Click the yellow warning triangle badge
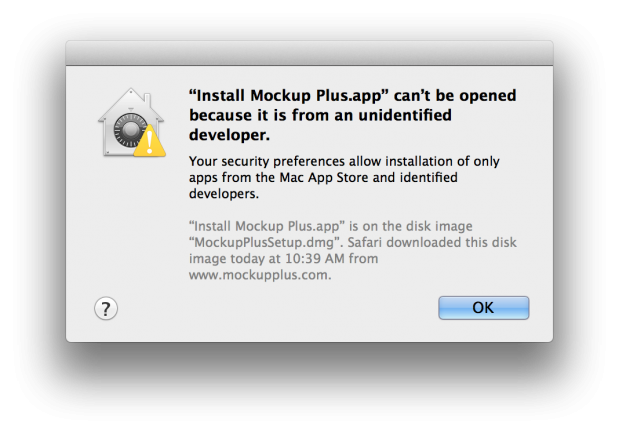 point(150,141)
